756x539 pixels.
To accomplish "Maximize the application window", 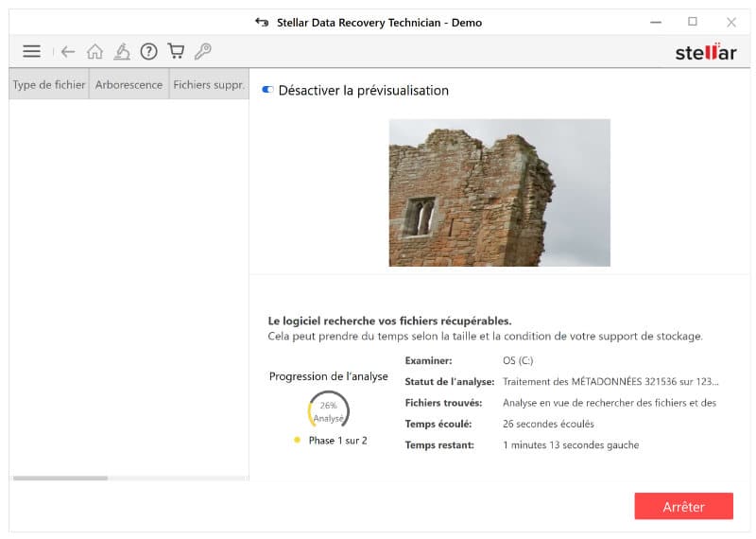I will tap(692, 22).
